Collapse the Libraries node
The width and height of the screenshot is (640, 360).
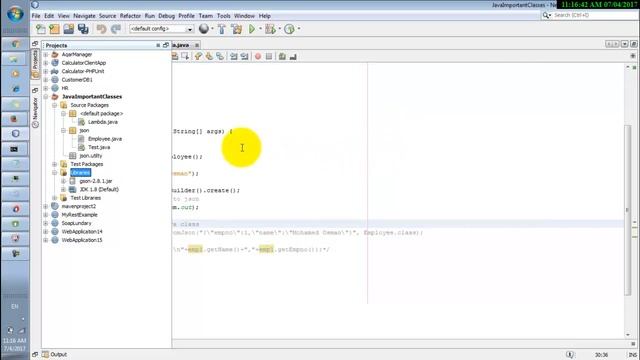[x=55, y=173]
